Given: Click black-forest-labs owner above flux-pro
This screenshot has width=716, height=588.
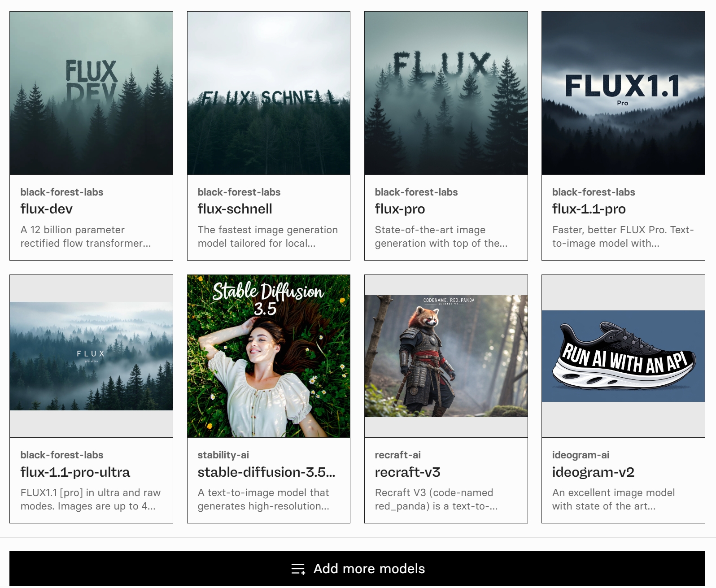Looking at the screenshot, I should coord(416,192).
